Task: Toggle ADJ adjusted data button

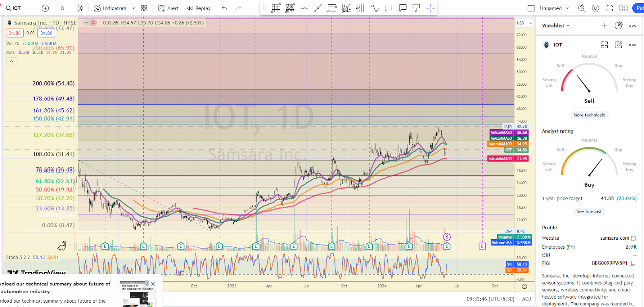Action: 526,299
